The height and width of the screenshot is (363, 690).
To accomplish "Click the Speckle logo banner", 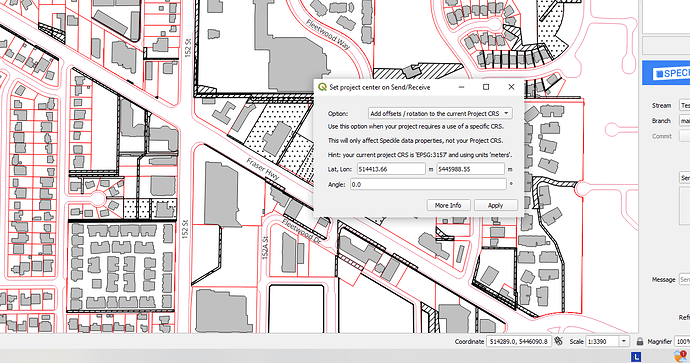I will pos(666,73).
